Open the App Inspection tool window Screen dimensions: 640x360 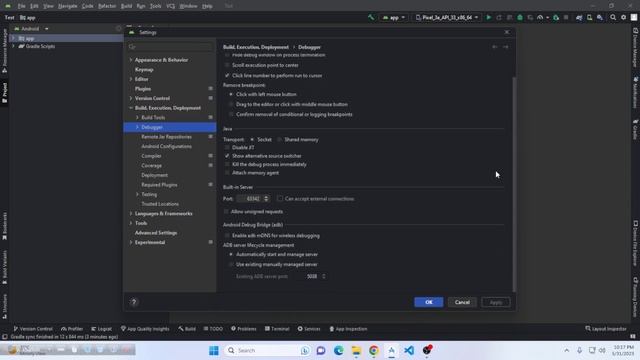point(348,329)
